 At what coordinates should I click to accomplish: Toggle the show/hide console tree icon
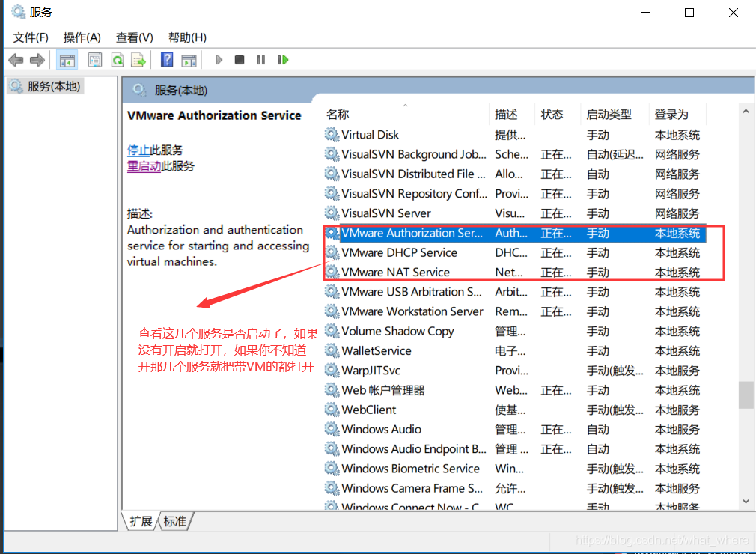point(67,61)
